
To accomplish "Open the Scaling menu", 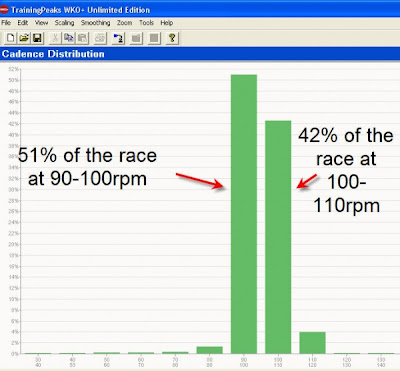I will click(64, 23).
